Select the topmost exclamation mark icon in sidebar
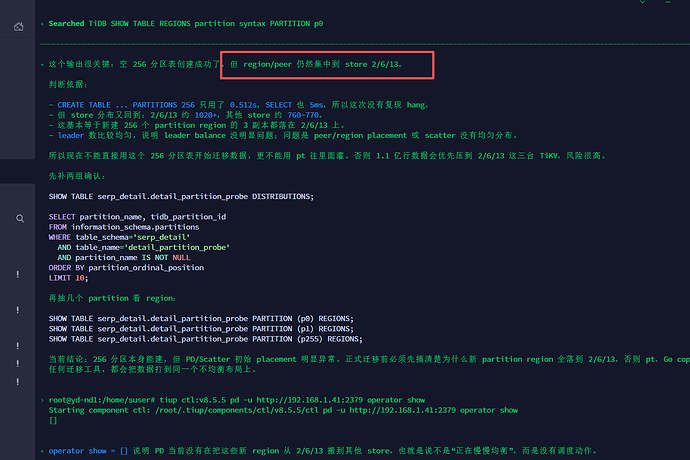 tap(18, 274)
